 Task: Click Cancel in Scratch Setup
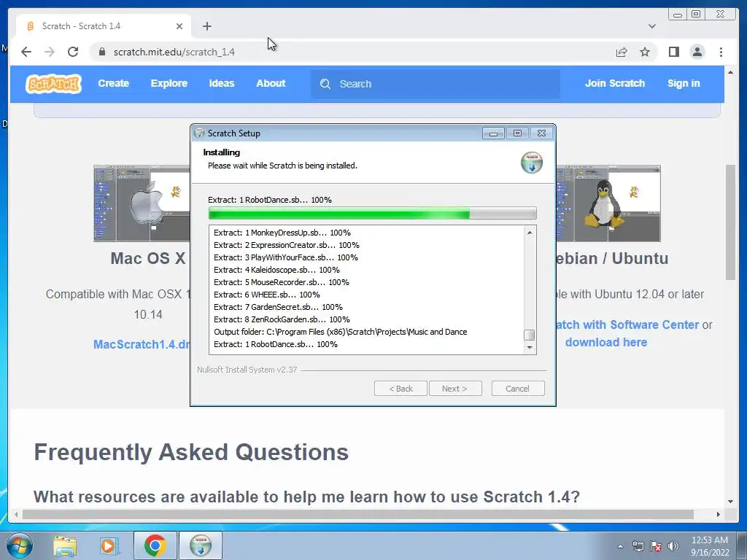click(518, 389)
